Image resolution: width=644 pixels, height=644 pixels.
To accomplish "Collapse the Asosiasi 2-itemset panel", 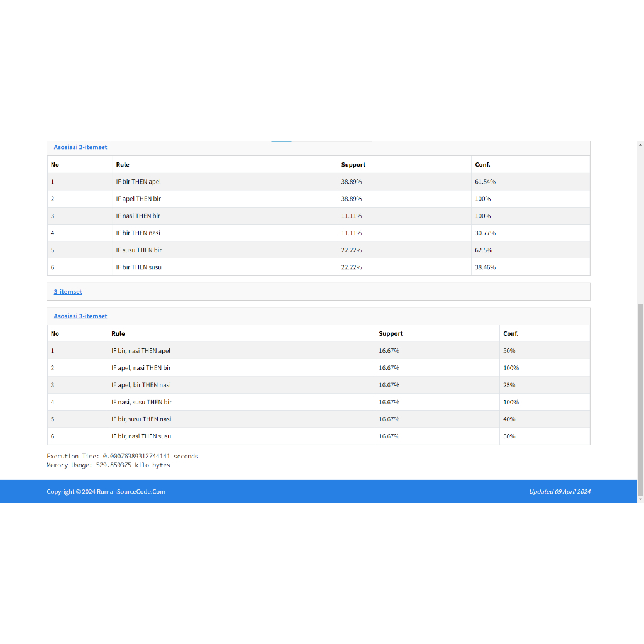I will click(80, 147).
